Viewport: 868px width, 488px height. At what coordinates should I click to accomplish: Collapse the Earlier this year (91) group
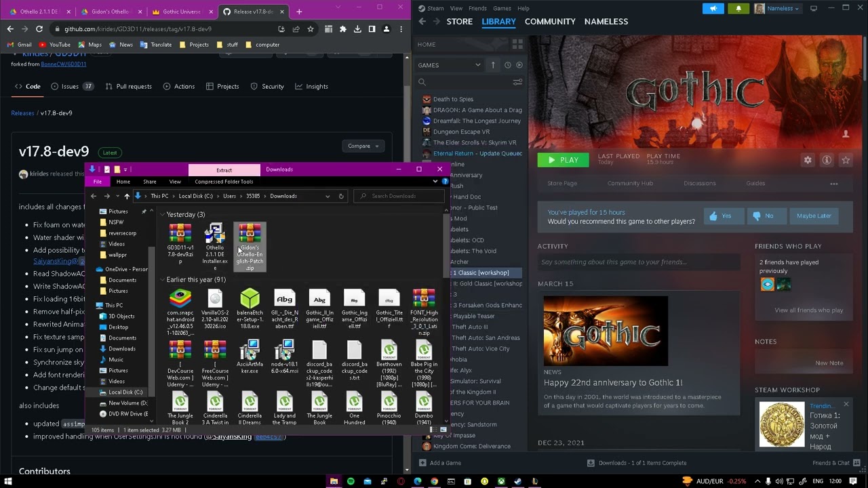click(163, 279)
